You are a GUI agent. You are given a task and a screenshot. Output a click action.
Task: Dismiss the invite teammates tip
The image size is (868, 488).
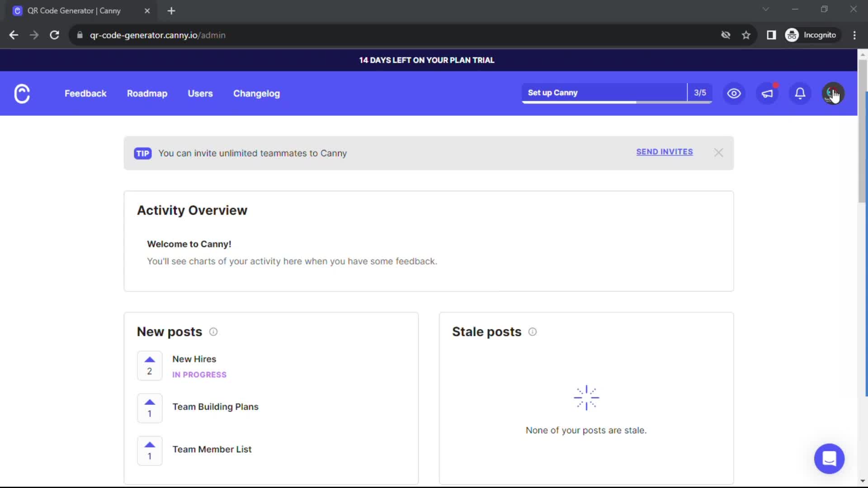(718, 152)
